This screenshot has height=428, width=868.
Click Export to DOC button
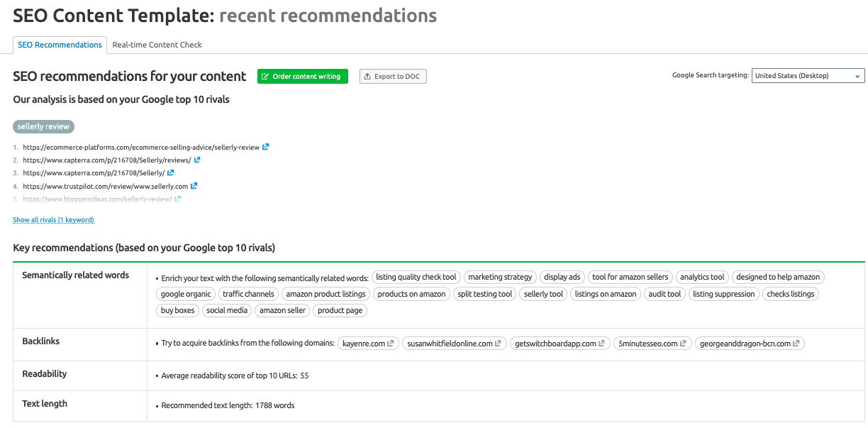393,76
